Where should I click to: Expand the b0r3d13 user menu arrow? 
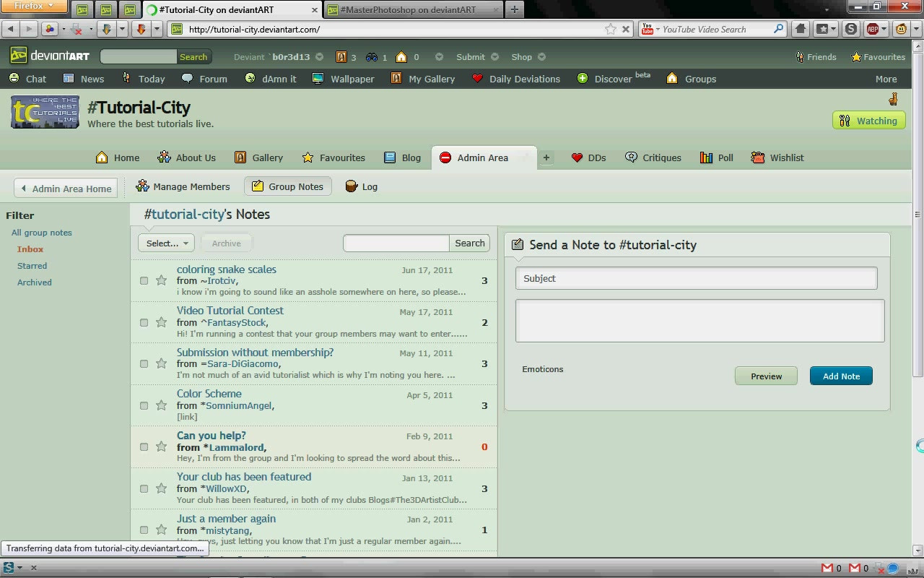coord(320,56)
